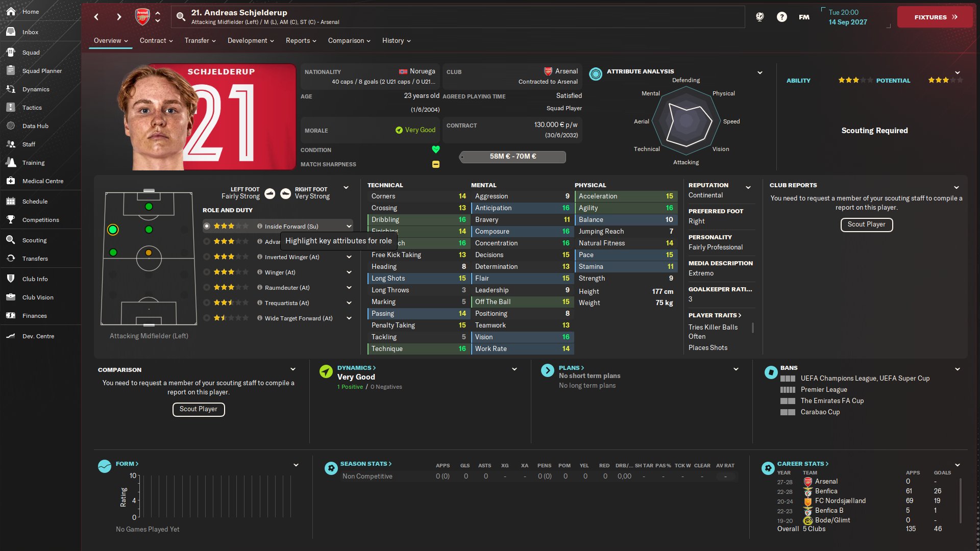Open the Tactics sidebar icon

11,107
